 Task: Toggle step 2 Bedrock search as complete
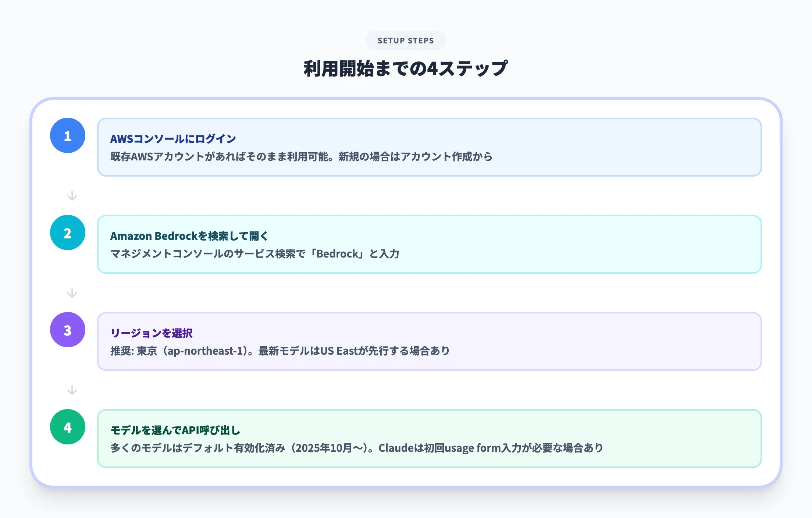point(393,244)
